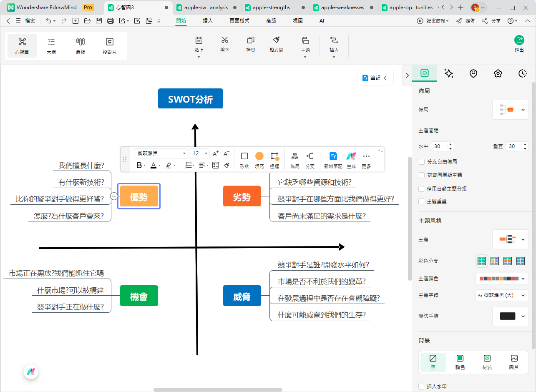Switch to the 大綱 outline view
Viewport: 536px width, 392px height.
point(51,45)
